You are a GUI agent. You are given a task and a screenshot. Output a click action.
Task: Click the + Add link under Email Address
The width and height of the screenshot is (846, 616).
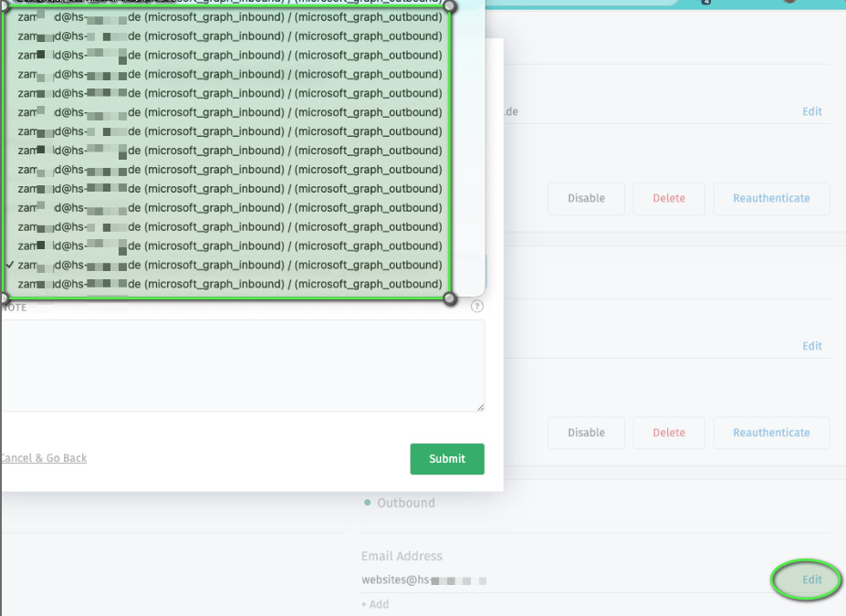point(374,604)
